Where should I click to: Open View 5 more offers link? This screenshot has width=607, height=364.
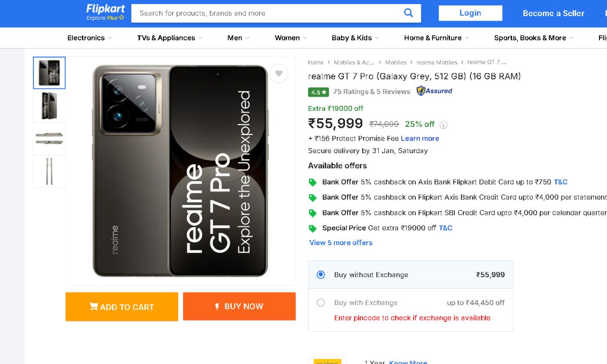pyautogui.click(x=341, y=243)
